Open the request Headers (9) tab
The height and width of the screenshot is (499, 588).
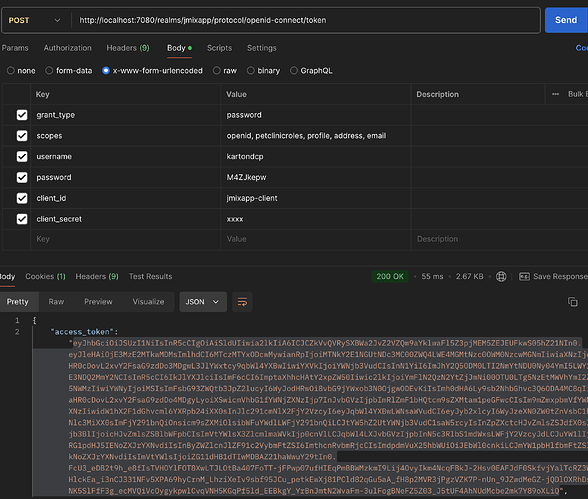128,48
